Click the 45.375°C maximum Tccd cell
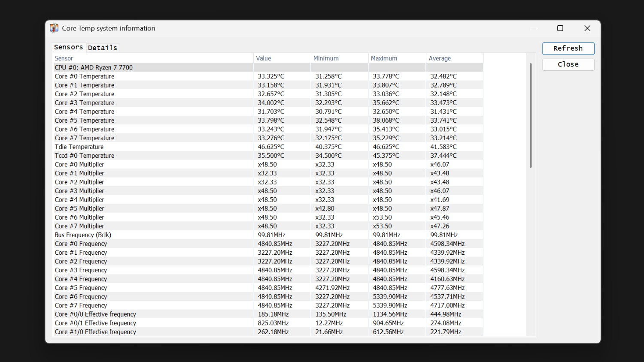The image size is (644, 362). point(386,155)
